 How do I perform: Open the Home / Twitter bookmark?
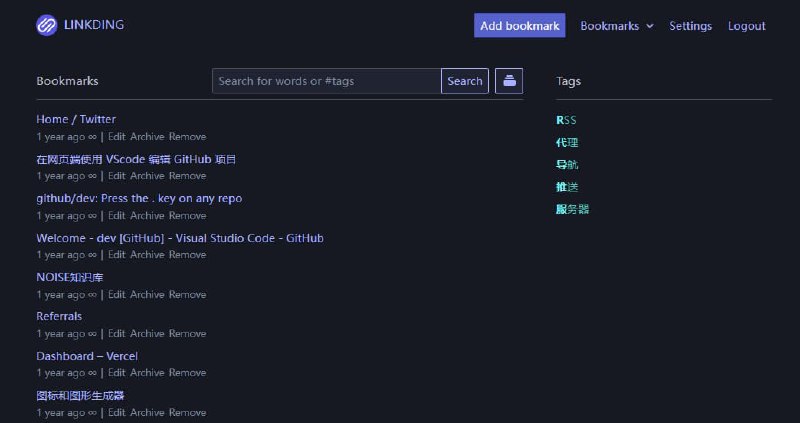76,119
